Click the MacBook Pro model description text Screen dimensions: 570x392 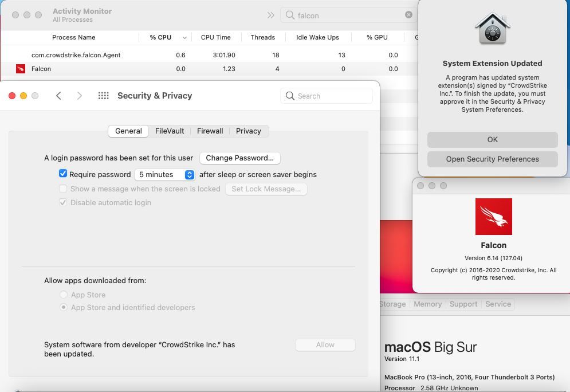point(469,377)
